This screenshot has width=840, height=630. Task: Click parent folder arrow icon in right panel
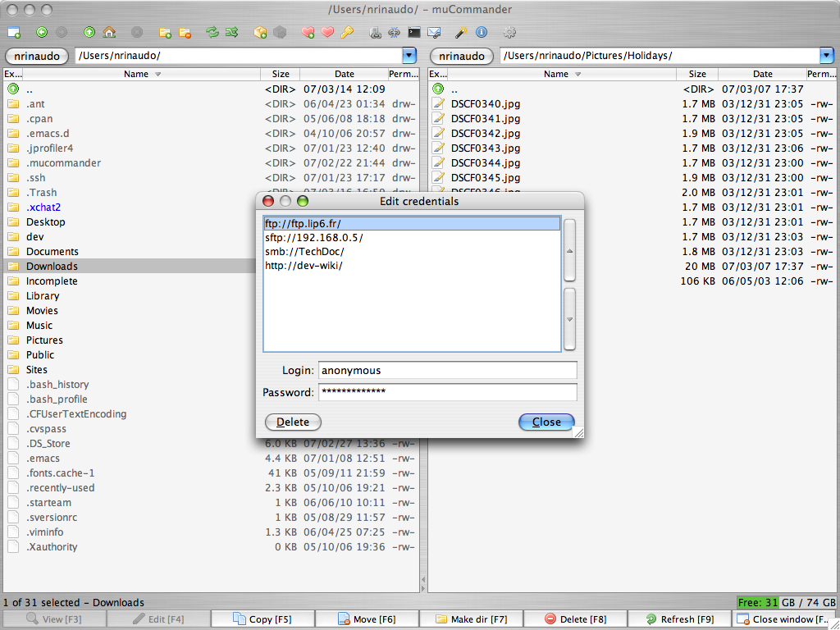pyautogui.click(x=438, y=89)
